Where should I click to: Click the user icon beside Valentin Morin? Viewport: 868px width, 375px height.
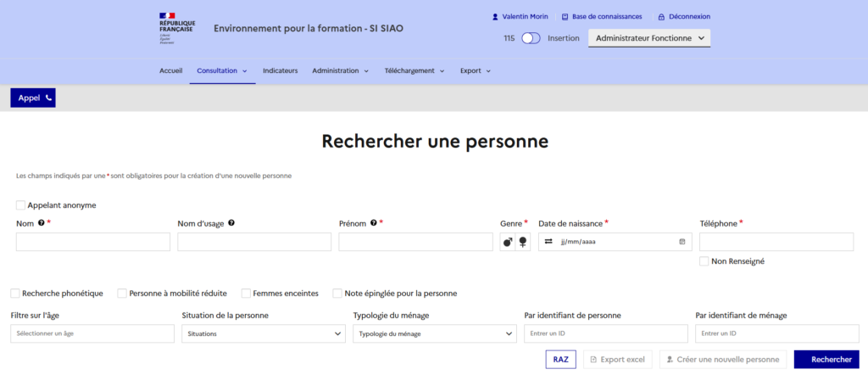(x=495, y=17)
